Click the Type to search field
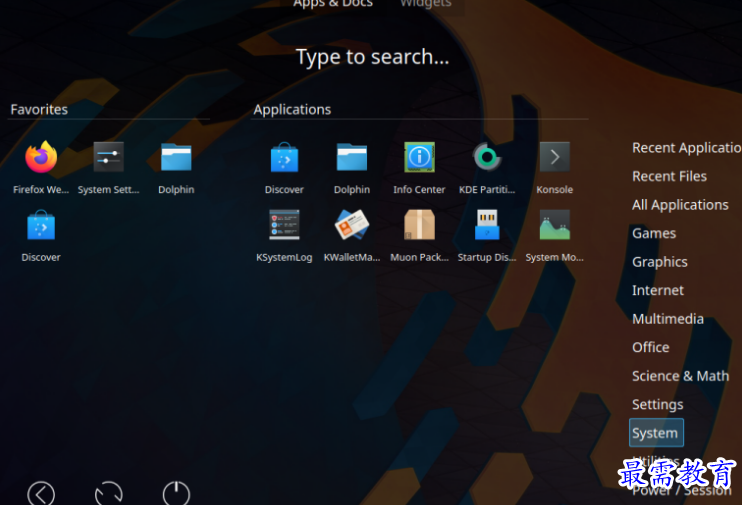Viewport: 742px width, 505px height. (372, 57)
